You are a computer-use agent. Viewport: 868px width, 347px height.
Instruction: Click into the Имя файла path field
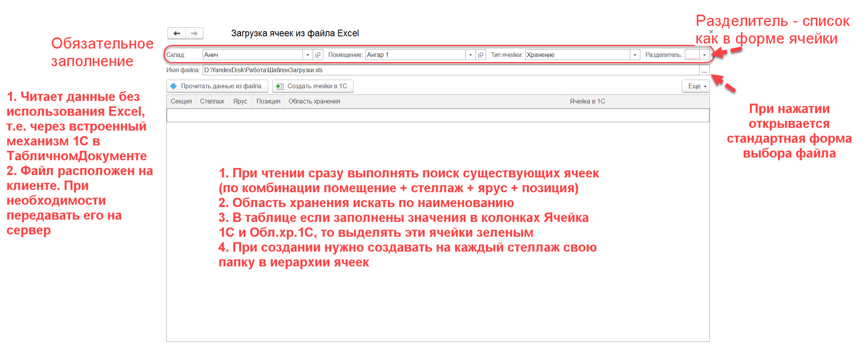point(449,70)
